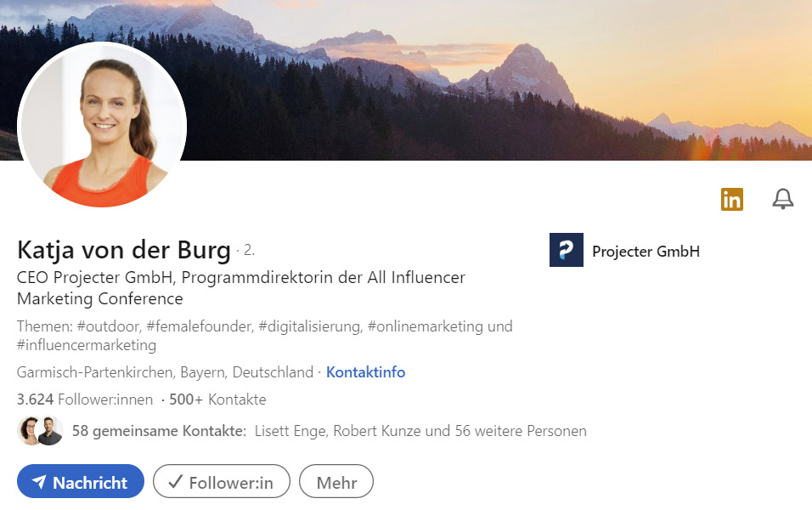Viewport: 812px width, 510px height.
Task: Click the notification bell icon
Action: coord(782,199)
